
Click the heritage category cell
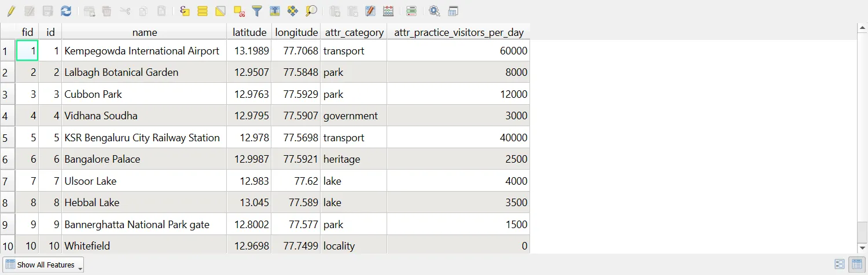click(354, 159)
